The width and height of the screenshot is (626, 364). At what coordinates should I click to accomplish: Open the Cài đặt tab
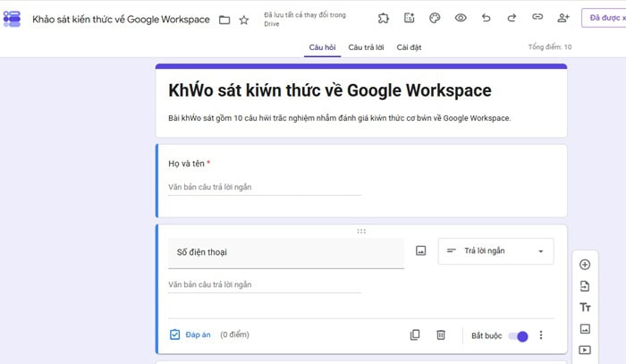pyautogui.click(x=409, y=47)
